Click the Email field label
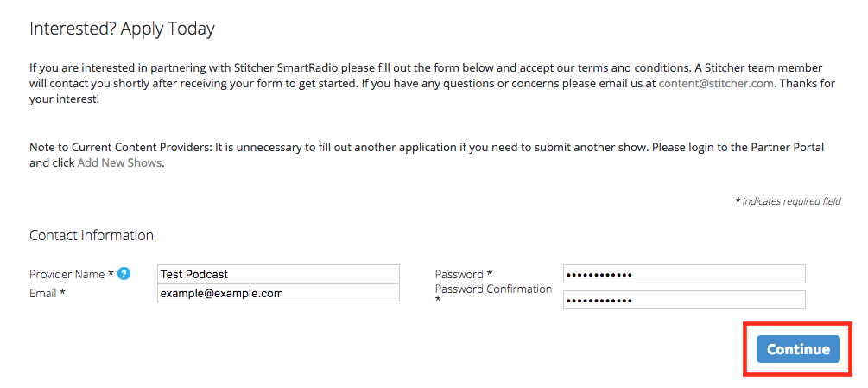This screenshot has width=868, height=388. pyautogui.click(x=48, y=293)
